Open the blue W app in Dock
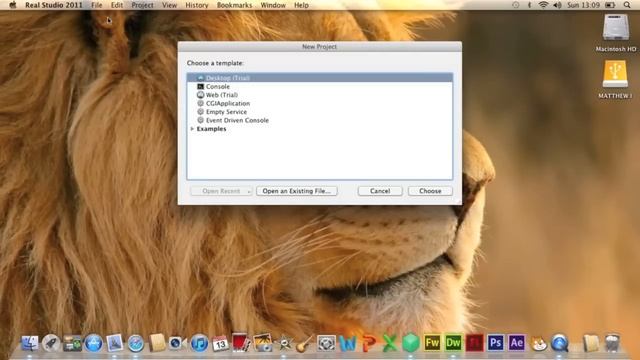This screenshot has width=640, height=360. click(x=347, y=343)
